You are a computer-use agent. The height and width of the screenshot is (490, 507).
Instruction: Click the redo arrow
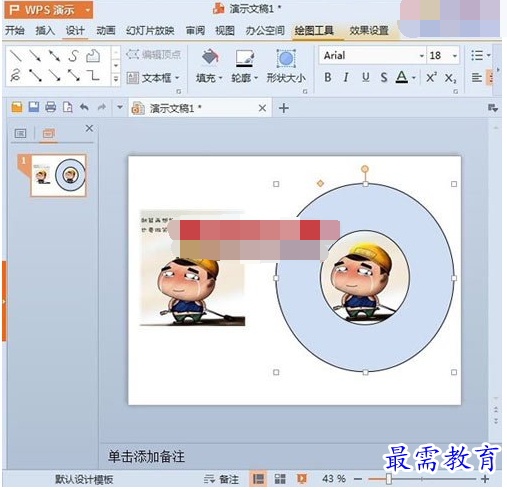[101, 107]
